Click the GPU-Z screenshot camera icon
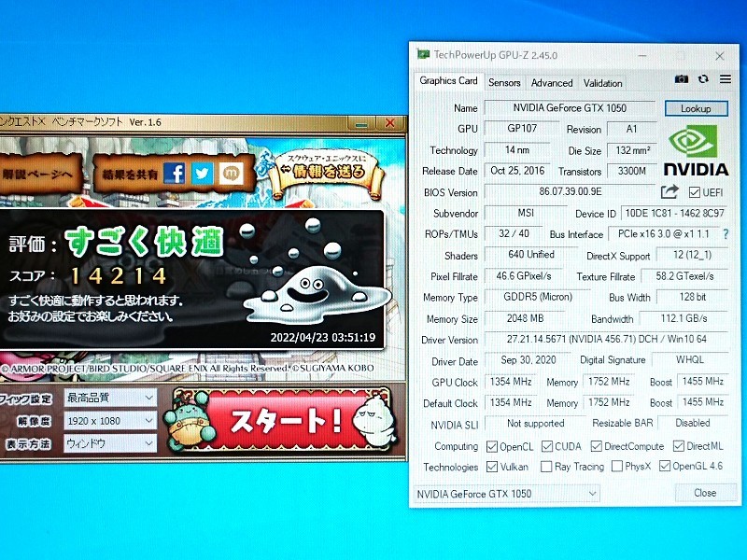Screen dimensions: 747x560 [682, 79]
